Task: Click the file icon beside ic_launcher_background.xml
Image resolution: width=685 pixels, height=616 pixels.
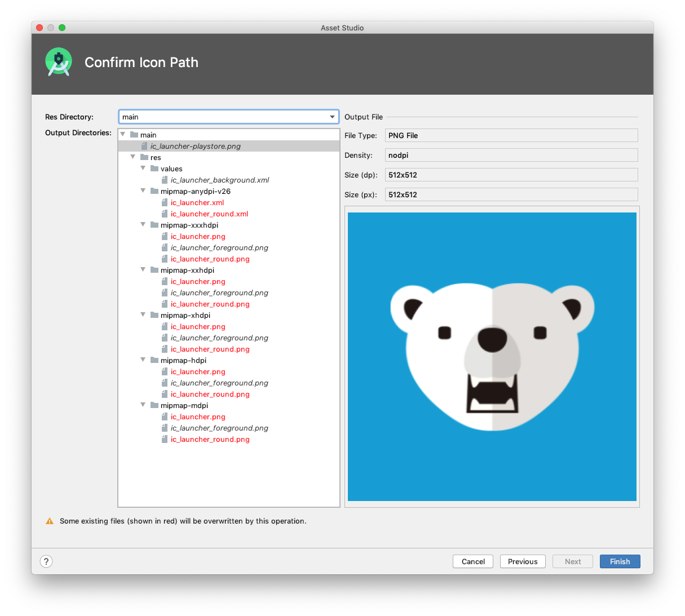Action: pos(165,180)
